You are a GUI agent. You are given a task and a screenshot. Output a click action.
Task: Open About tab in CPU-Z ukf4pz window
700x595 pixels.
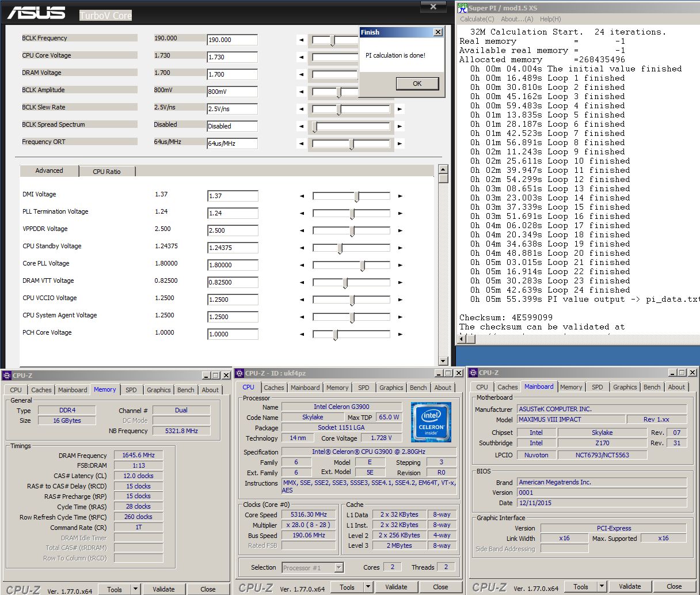pyautogui.click(x=443, y=388)
